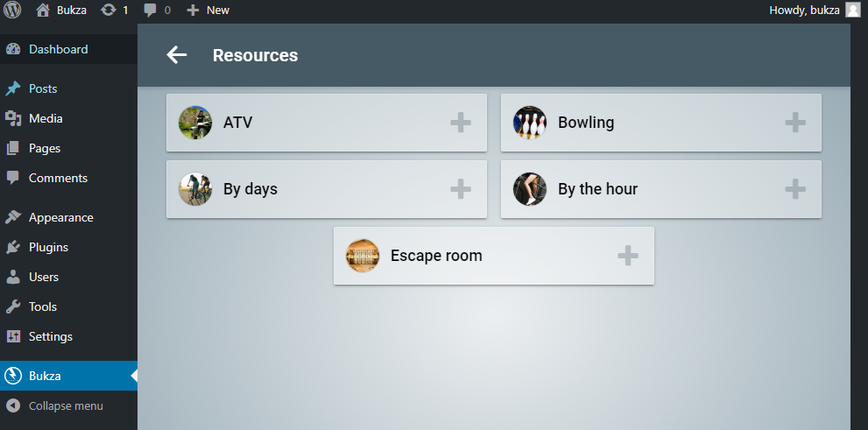868x430 pixels.
Task: Click plus icon on By days card
Action: pyautogui.click(x=461, y=188)
